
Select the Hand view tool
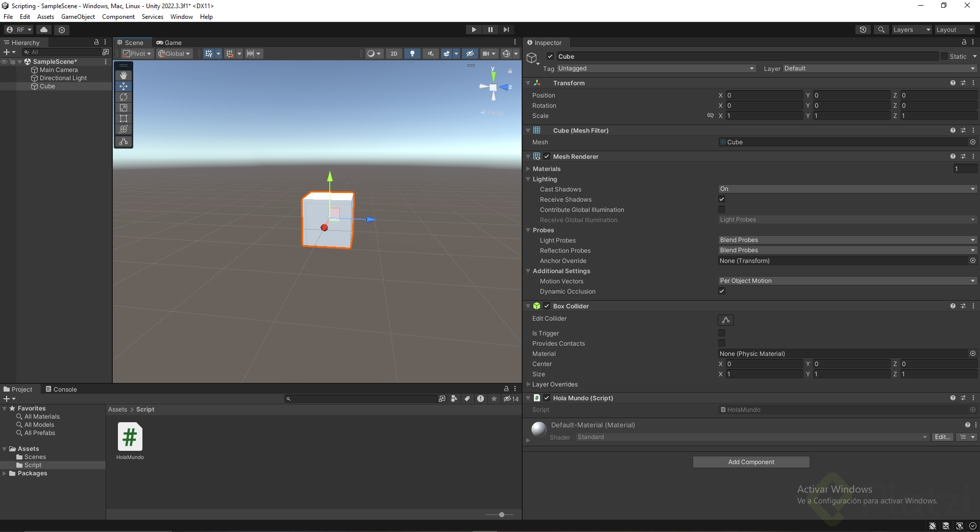[124, 76]
